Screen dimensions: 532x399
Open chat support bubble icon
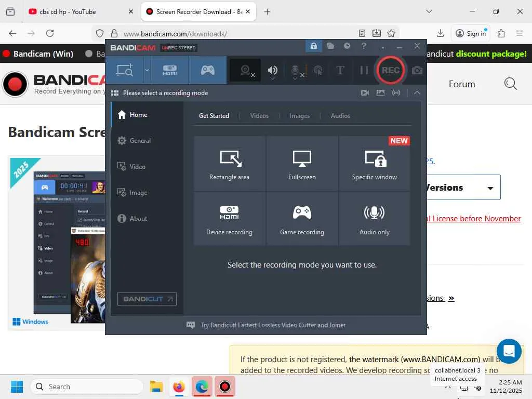click(509, 351)
